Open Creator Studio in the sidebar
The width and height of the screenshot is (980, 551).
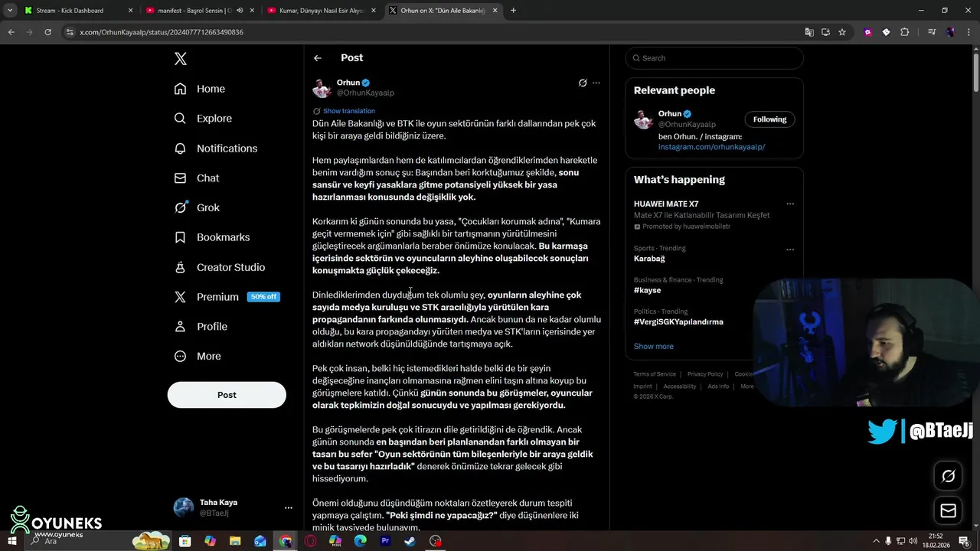(x=220, y=267)
